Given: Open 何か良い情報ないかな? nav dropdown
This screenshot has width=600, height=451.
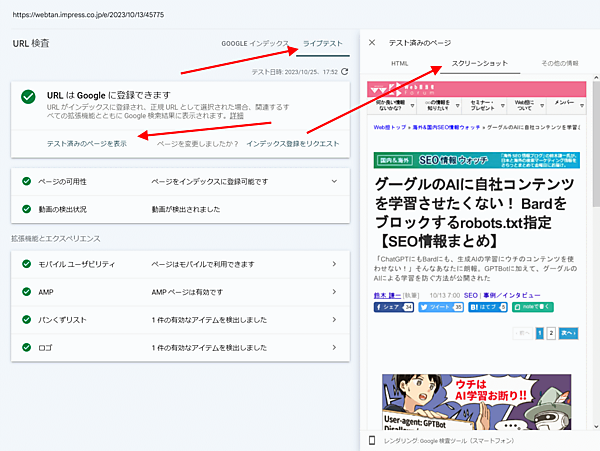Looking at the screenshot, I should coord(392,105).
